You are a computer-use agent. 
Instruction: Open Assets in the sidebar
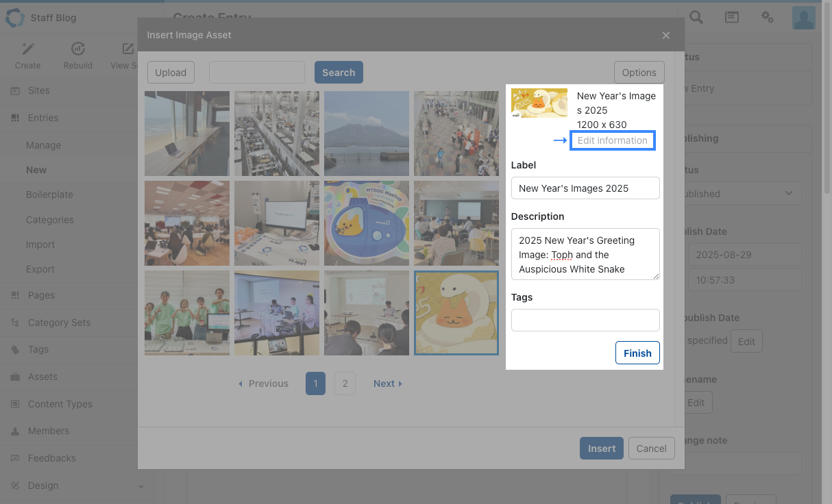click(42, 377)
